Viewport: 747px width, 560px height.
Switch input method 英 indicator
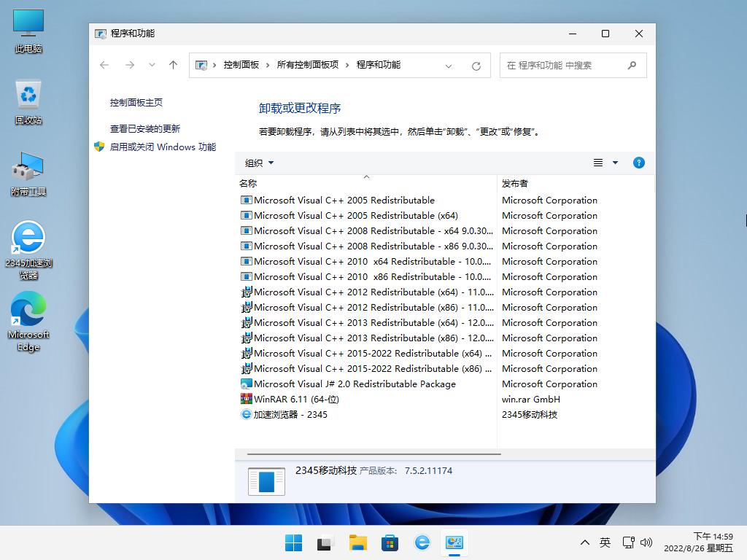point(605,542)
